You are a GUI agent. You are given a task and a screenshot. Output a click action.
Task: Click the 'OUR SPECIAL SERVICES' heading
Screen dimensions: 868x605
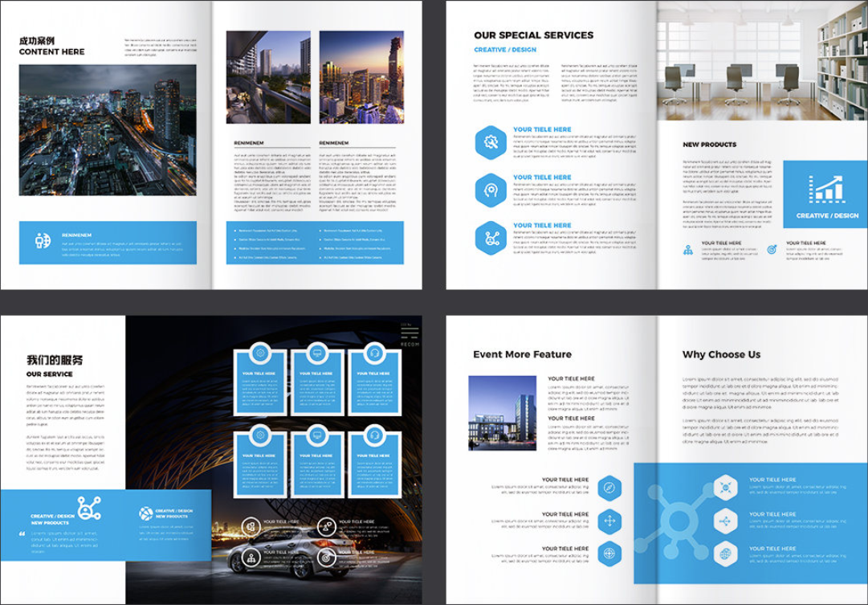point(533,35)
